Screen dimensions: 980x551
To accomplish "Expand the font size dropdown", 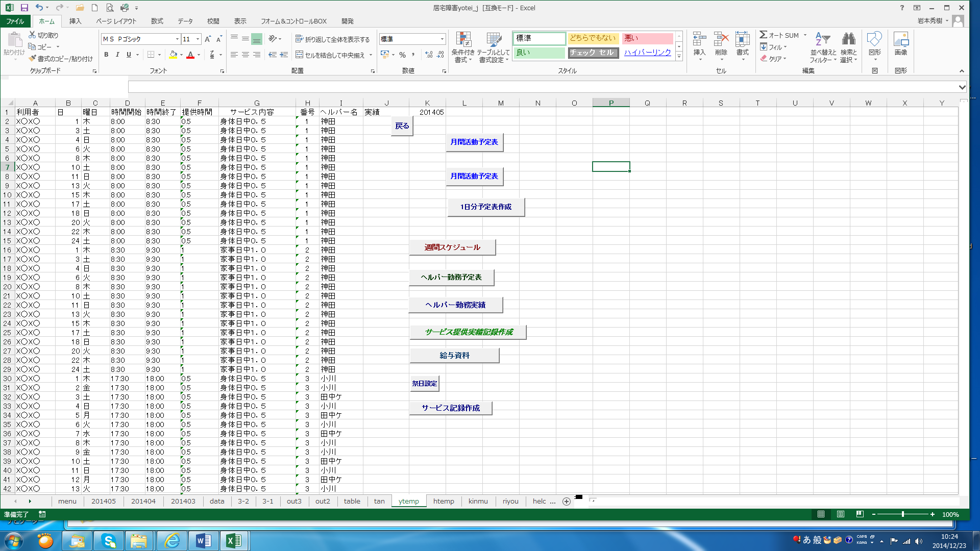I will pos(198,39).
